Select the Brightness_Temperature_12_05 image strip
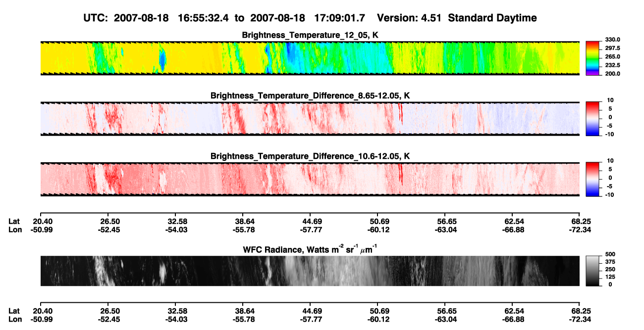644x330 pixels. pos(310,58)
